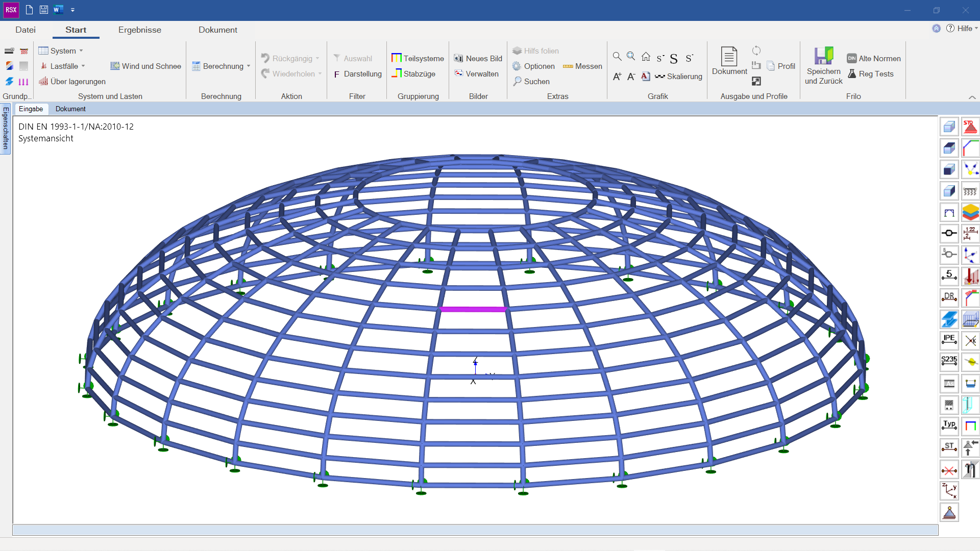This screenshot has height=551, width=980.
Task: Adjust the Skalierung control
Action: pos(679,77)
